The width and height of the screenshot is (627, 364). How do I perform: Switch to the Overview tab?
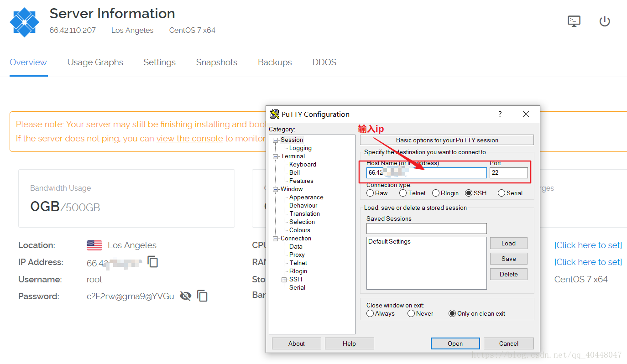28,62
